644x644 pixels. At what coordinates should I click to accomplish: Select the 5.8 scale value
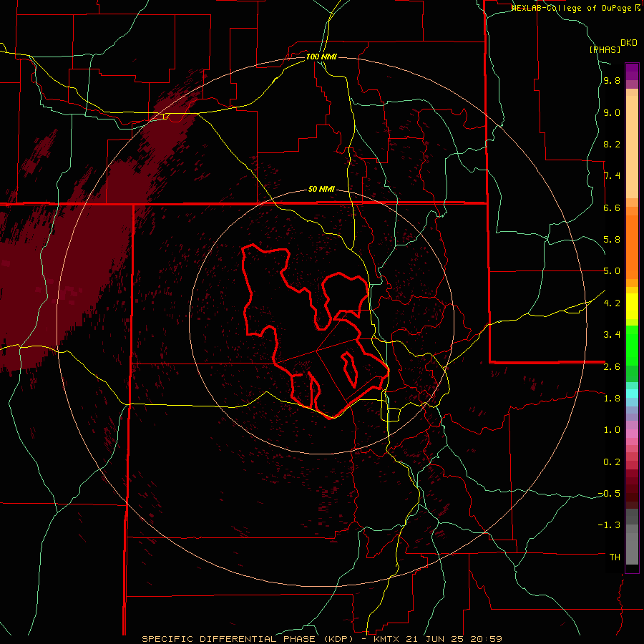pos(612,240)
